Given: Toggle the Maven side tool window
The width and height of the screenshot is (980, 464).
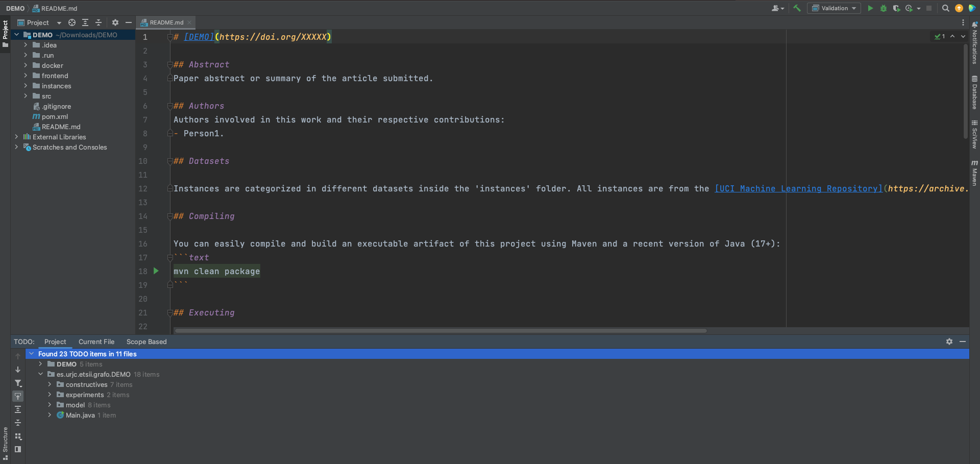Looking at the screenshot, I should pyautogui.click(x=975, y=173).
